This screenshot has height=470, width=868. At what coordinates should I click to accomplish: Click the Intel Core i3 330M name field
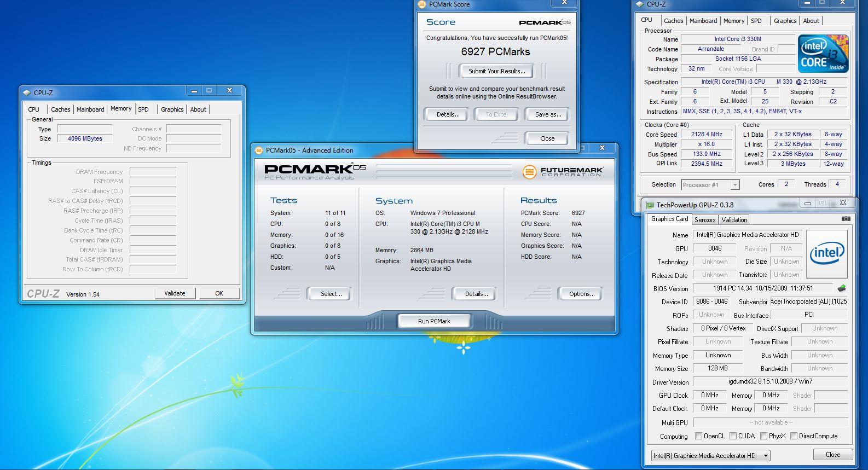click(x=737, y=39)
